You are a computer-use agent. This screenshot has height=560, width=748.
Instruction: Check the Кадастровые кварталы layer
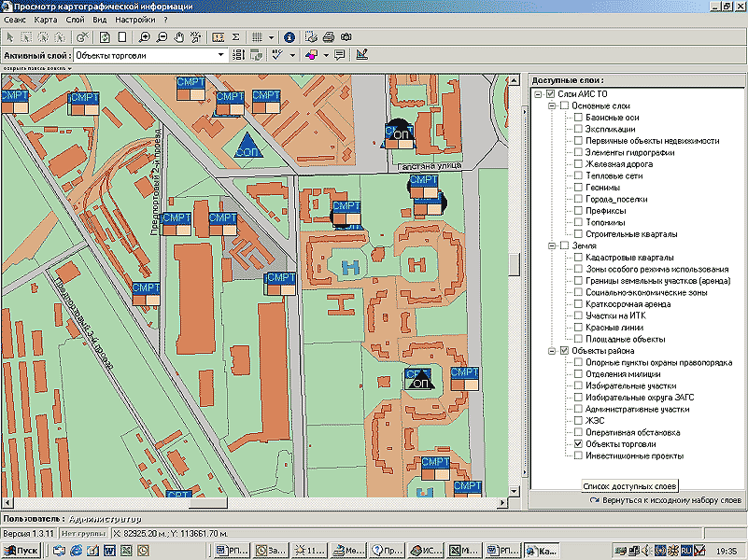579,258
